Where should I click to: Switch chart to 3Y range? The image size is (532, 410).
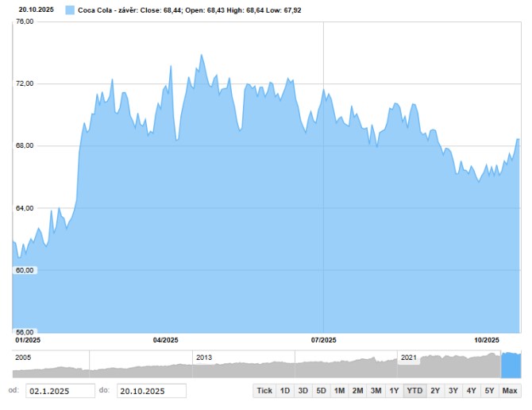[453, 390]
